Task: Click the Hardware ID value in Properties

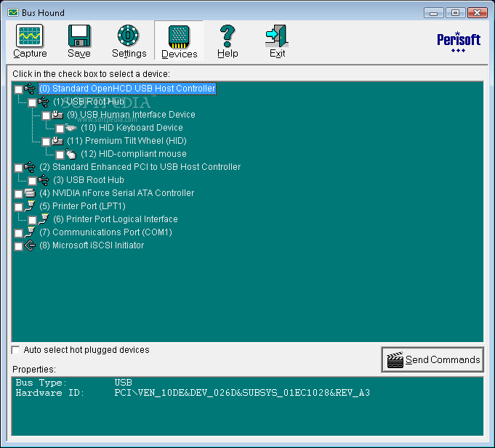Action: (242, 393)
